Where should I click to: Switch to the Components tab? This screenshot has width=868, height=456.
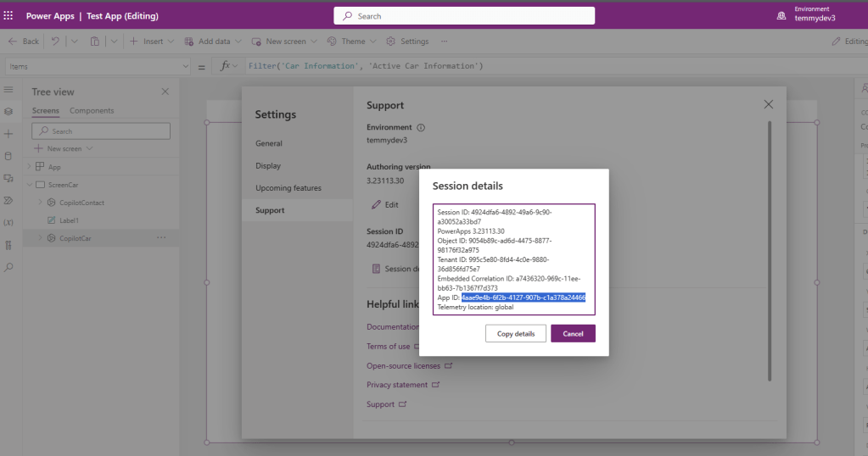[92, 110]
